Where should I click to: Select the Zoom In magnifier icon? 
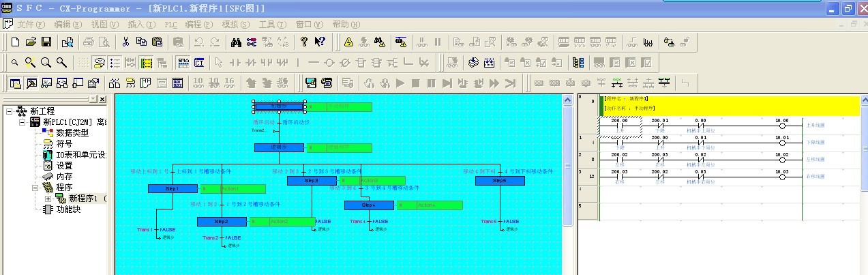pyautogui.click(x=30, y=63)
